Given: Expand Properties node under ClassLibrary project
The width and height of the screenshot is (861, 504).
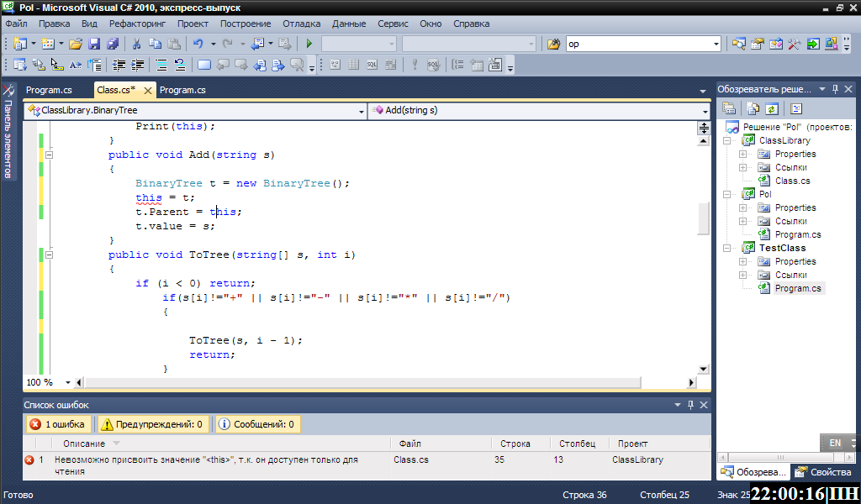Looking at the screenshot, I should coord(742,154).
